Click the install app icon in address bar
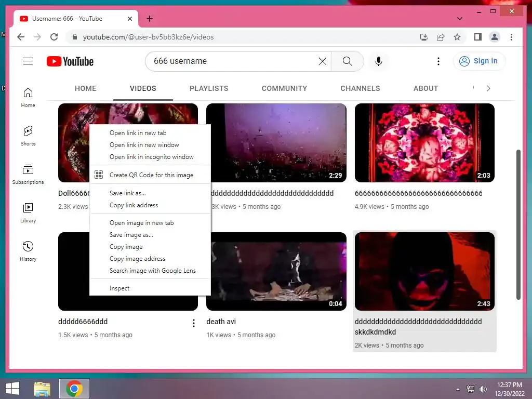532x399 pixels. point(424,37)
